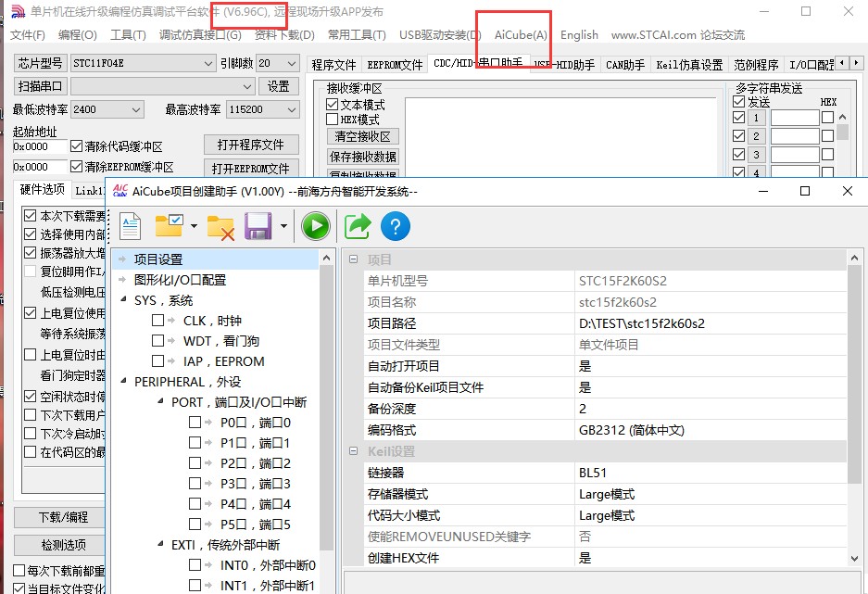Click the new project document icon
The height and width of the screenshot is (594, 868).
click(130, 226)
